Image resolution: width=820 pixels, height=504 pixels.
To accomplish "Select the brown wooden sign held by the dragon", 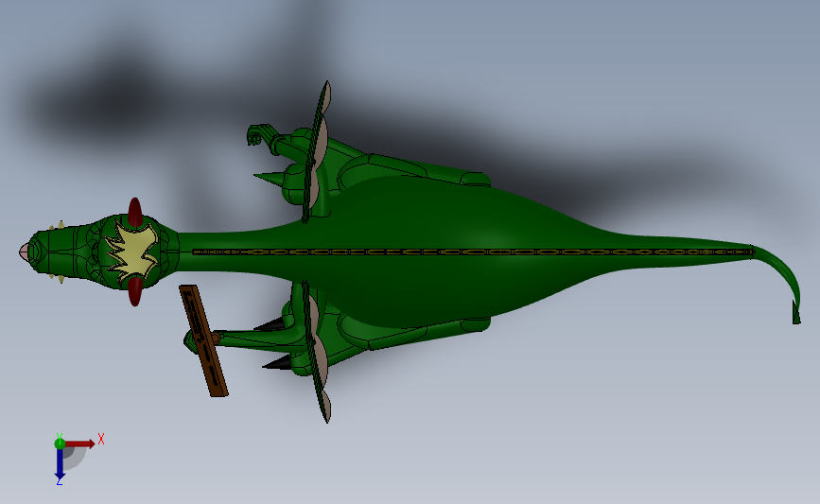I will point(203,340).
